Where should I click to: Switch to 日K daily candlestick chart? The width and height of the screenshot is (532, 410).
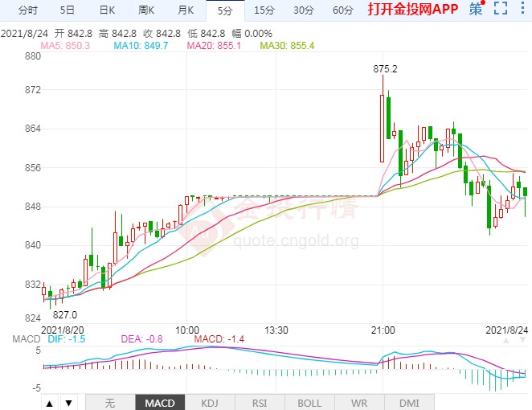coord(106,10)
